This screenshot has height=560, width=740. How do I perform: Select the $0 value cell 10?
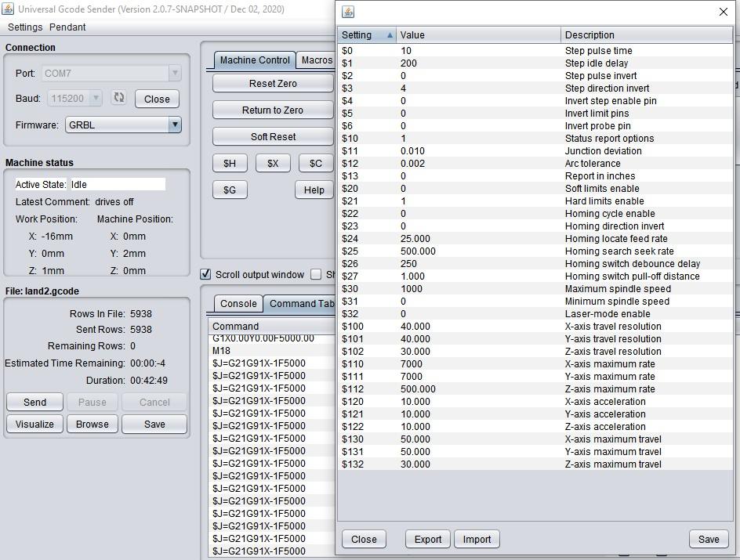478,50
